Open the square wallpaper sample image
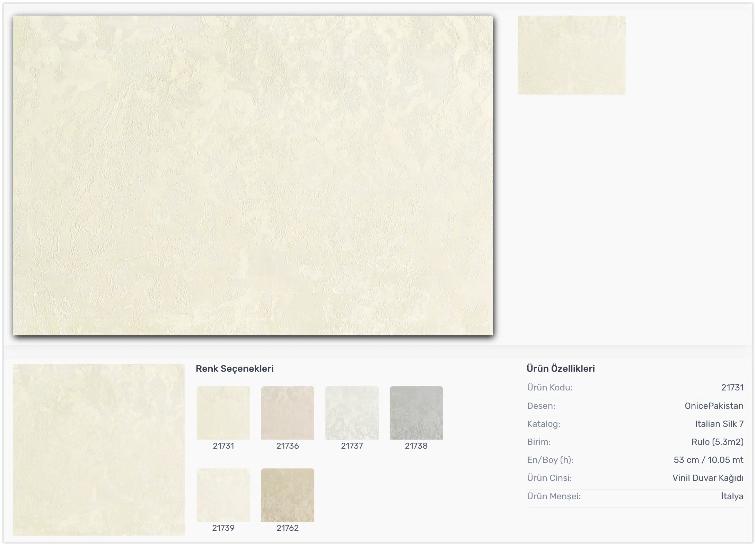The image size is (756, 546). tap(99, 450)
